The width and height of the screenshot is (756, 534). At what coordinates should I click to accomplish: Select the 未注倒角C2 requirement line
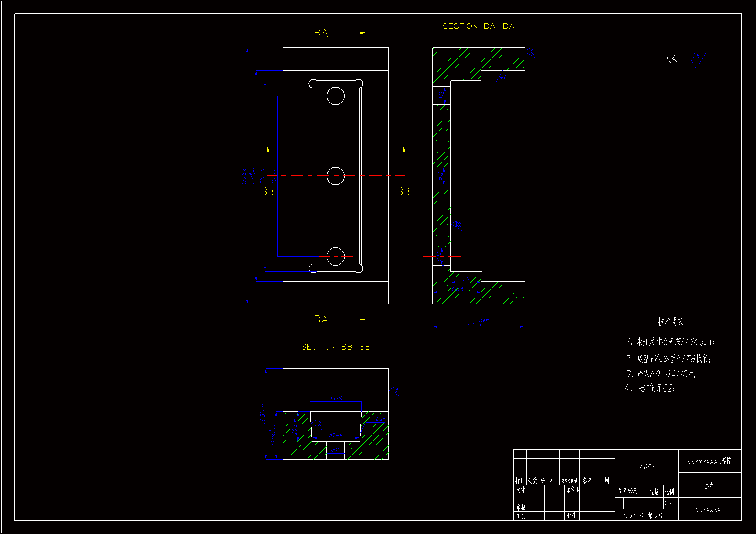(650, 389)
